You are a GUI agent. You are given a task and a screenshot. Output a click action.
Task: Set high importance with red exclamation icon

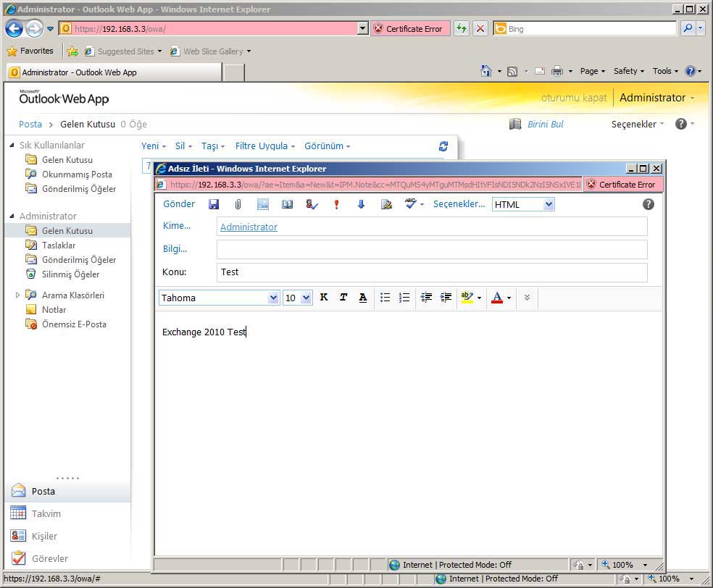coord(336,204)
